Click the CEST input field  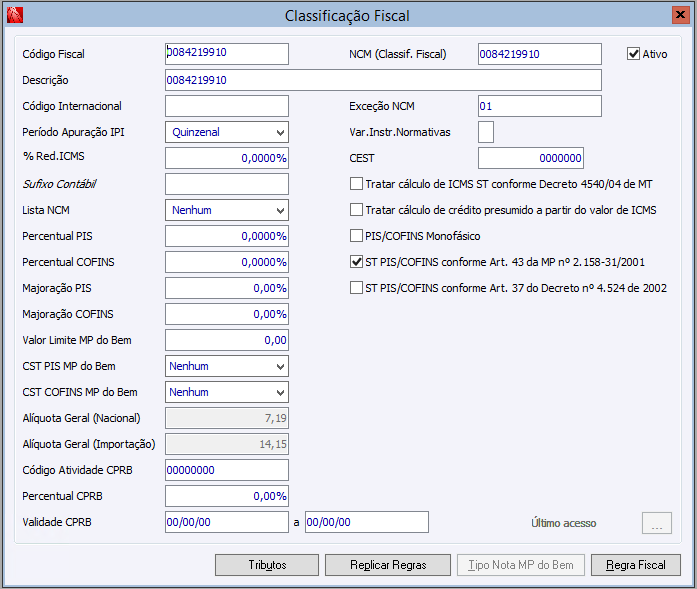pos(530,158)
